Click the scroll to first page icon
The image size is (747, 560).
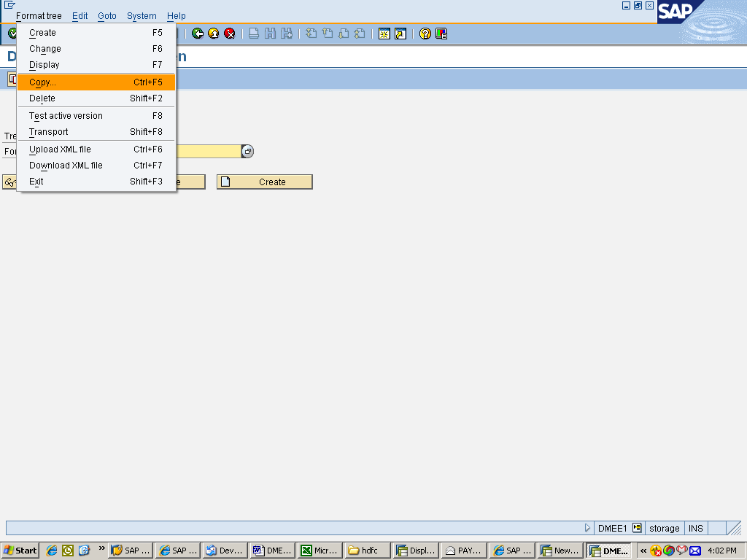pyautogui.click(x=312, y=33)
